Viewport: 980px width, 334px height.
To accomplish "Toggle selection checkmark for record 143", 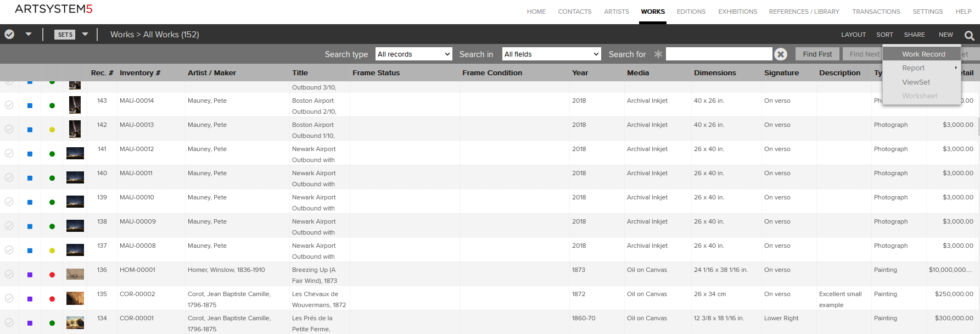I will [9, 105].
